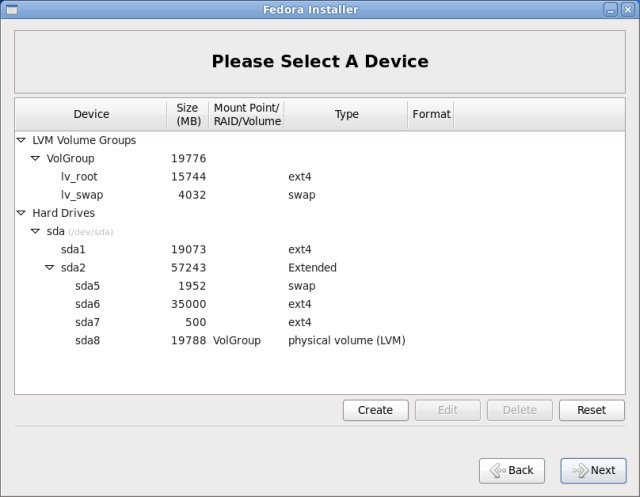The width and height of the screenshot is (640, 497).
Task: Select the VolGroup label in tree
Action: (x=70, y=158)
